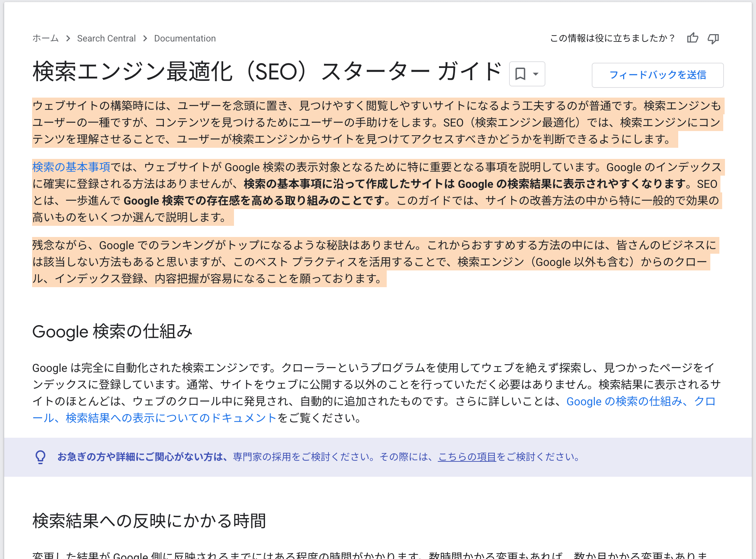Click the フィードバックを送信 button
756x559 pixels.
click(658, 75)
